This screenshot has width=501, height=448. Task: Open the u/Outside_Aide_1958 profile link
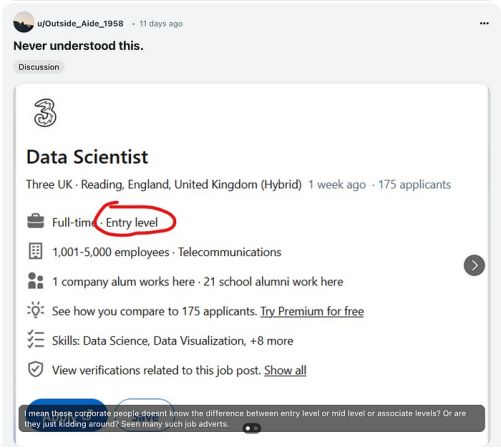tap(80, 23)
